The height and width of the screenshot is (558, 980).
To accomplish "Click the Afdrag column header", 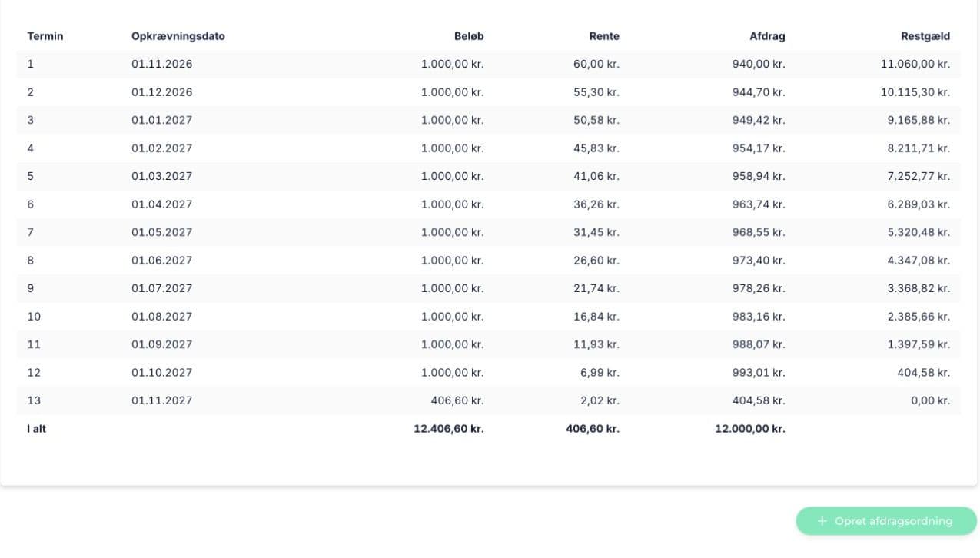I will tap(767, 36).
